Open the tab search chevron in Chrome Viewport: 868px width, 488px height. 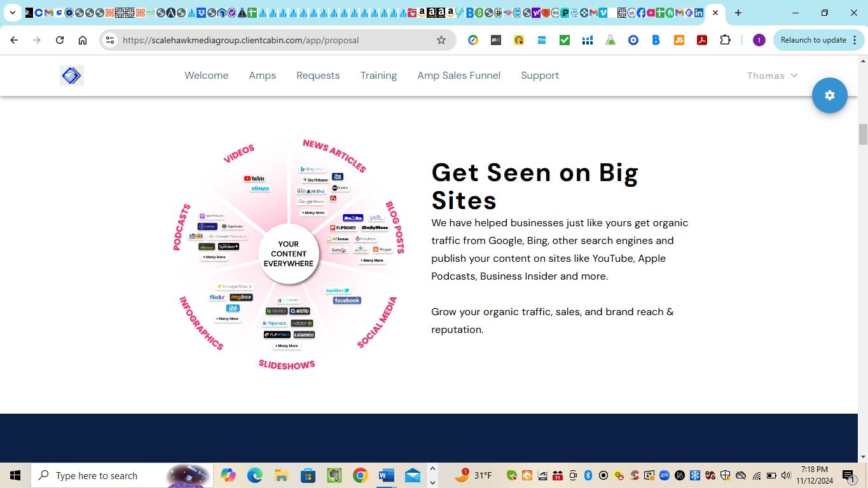point(12,13)
